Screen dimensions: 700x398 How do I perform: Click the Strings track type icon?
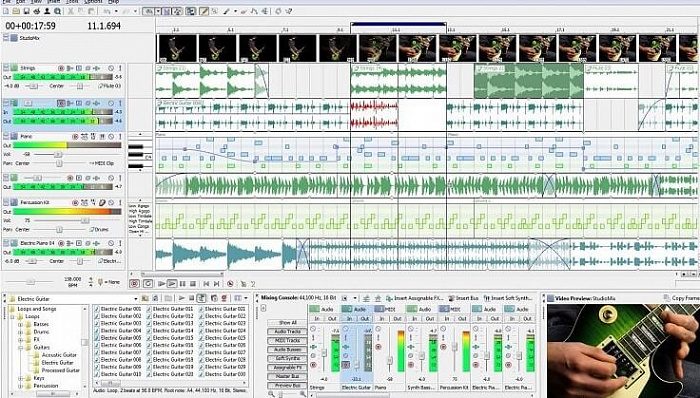tap(14, 68)
